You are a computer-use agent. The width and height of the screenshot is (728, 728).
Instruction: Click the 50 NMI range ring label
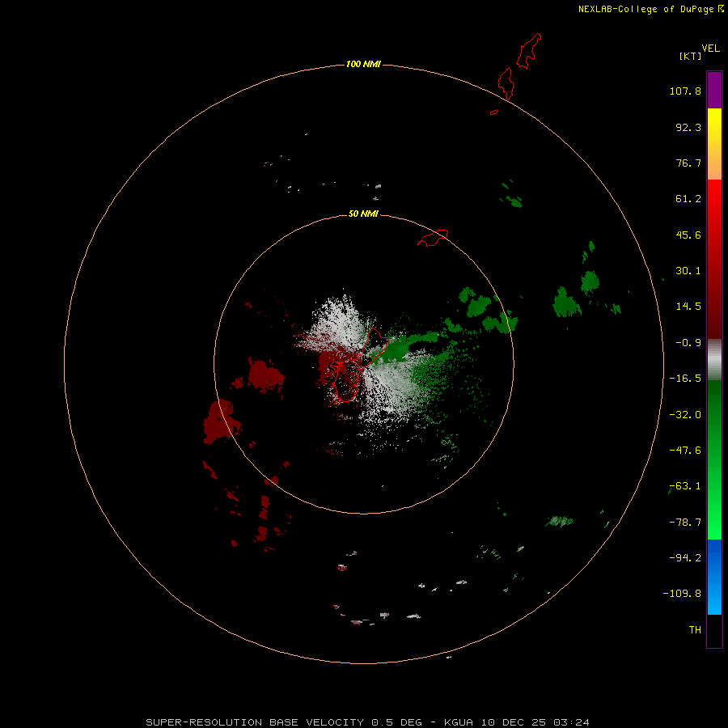coord(363,214)
